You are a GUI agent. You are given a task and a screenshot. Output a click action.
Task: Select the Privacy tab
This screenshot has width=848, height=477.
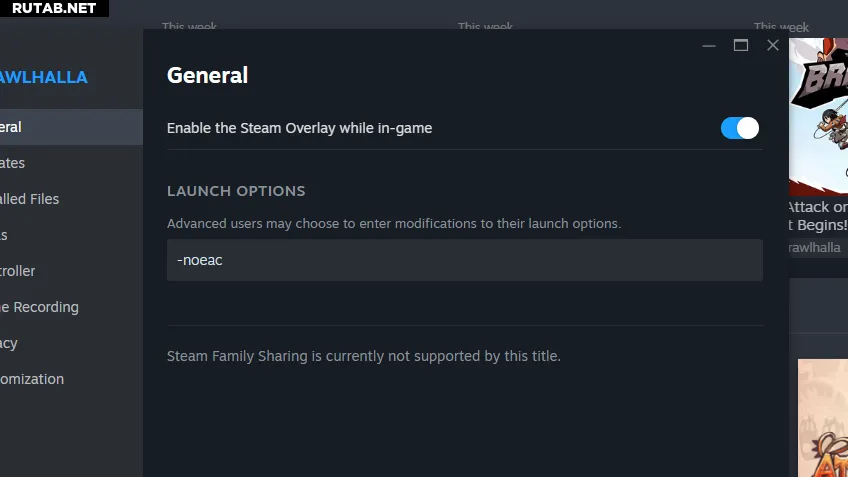pos(10,343)
